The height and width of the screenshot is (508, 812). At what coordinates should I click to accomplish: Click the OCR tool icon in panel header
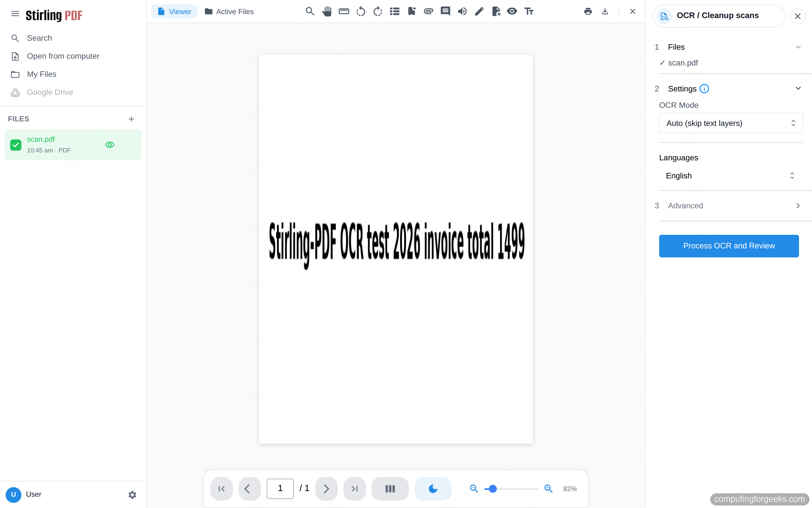tap(664, 16)
